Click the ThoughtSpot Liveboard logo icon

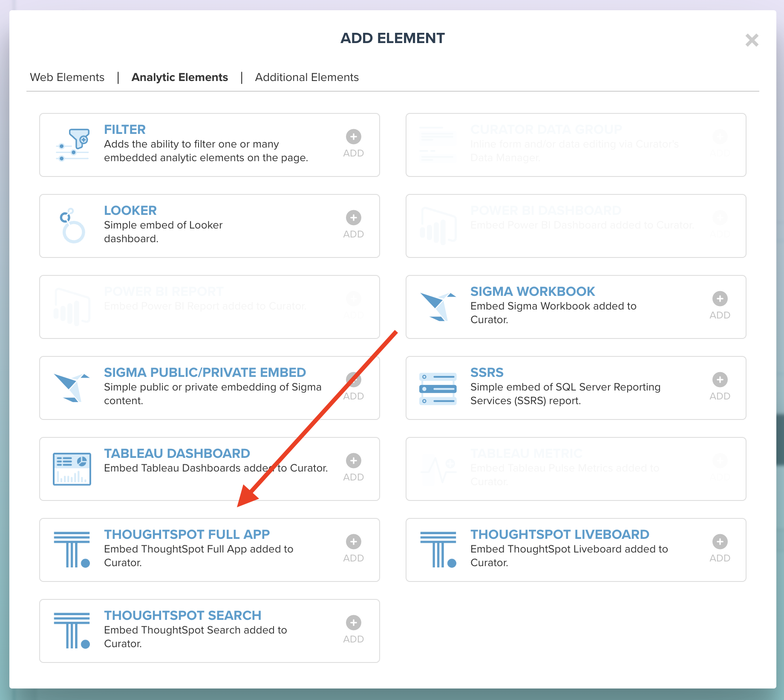click(x=438, y=550)
